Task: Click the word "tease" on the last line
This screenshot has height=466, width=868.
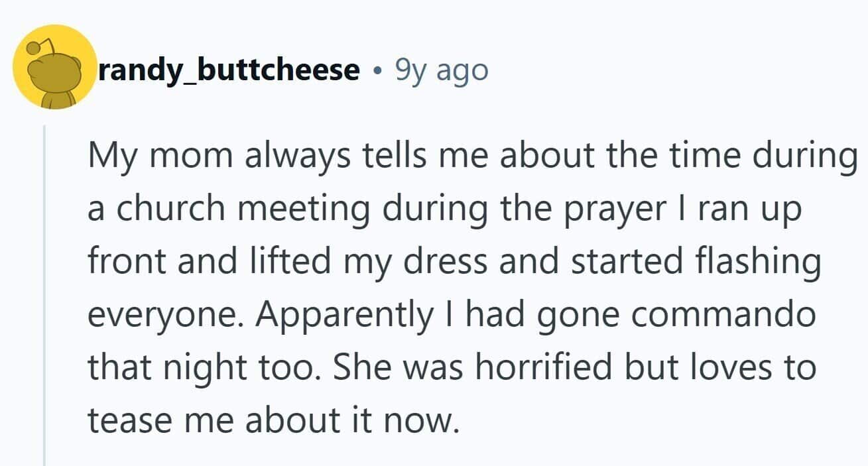Action: (x=123, y=420)
